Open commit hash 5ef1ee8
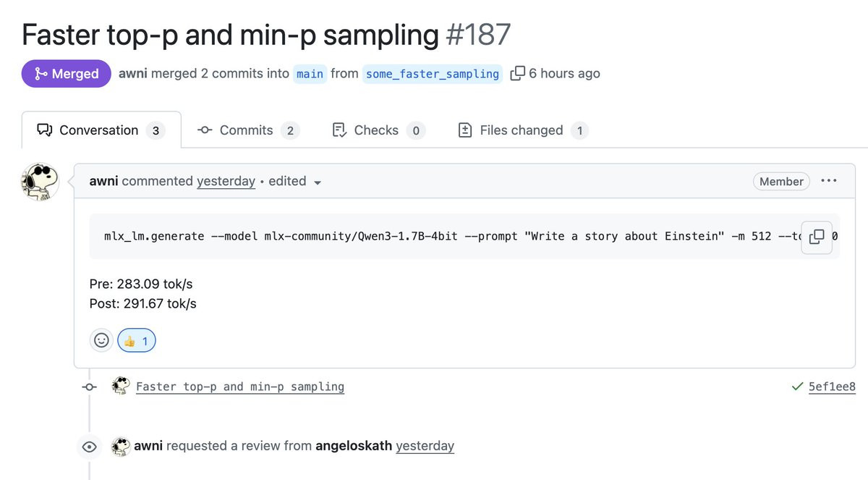The image size is (868, 480). point(832,387)
